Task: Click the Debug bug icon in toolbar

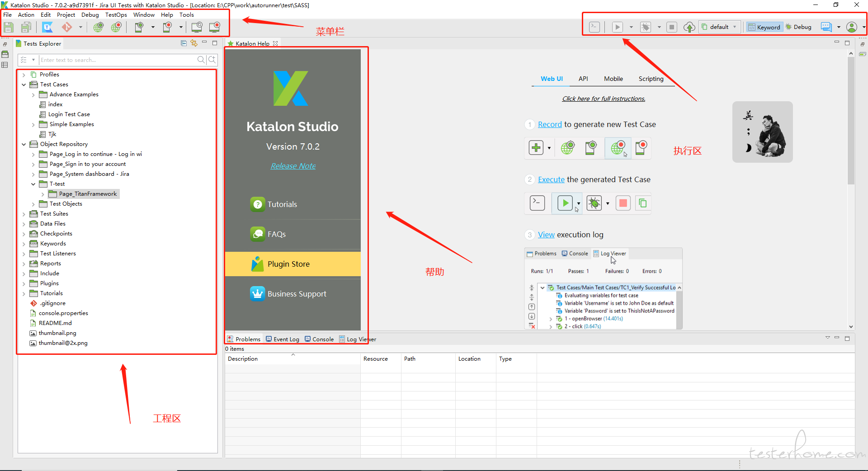Action: [646, 27]
